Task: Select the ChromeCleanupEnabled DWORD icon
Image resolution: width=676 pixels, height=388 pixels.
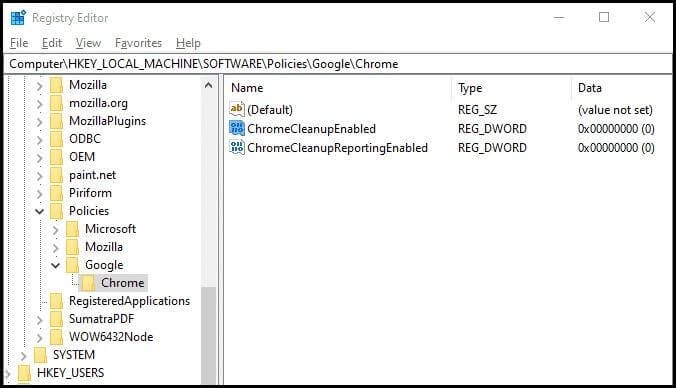Action: pyautogui.click(x=237, y=128)
